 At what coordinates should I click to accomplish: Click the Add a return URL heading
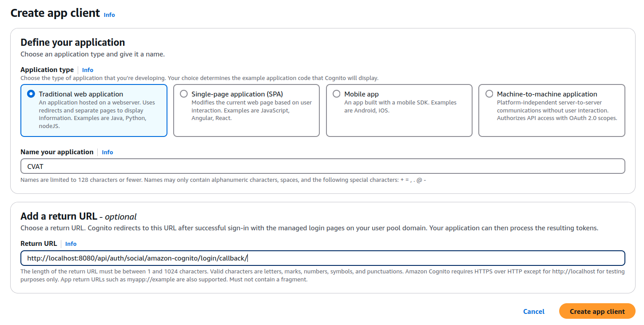[59, 217]
